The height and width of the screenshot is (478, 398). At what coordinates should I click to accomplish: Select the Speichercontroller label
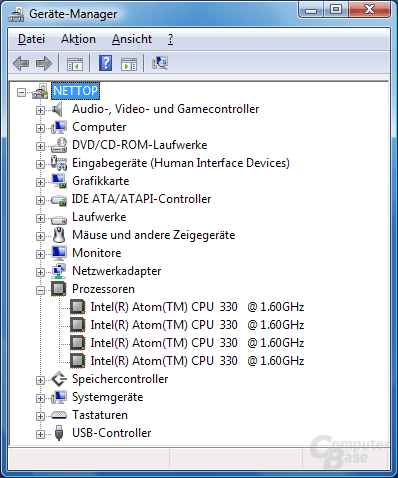click(120, 379)
